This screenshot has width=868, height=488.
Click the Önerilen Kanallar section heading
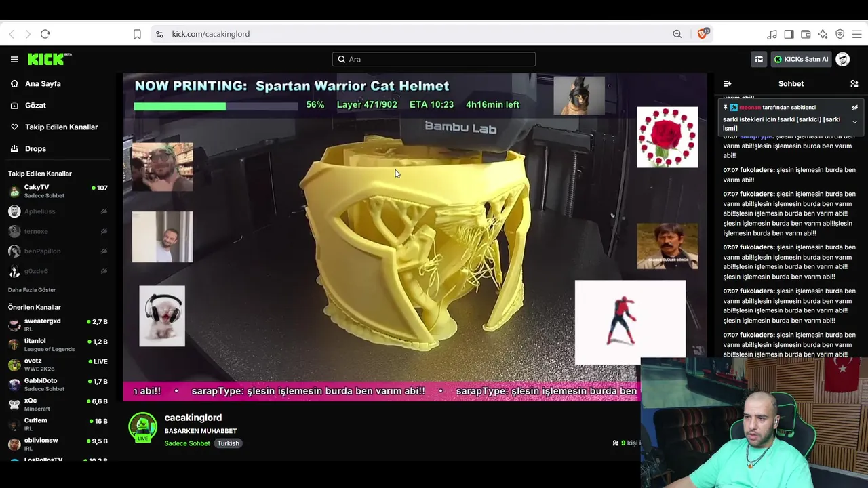[x=35, y=307]
